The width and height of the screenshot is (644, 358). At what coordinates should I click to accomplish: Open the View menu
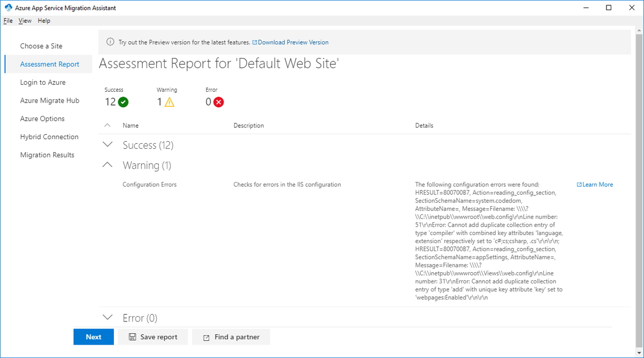[x=25, y=21]
